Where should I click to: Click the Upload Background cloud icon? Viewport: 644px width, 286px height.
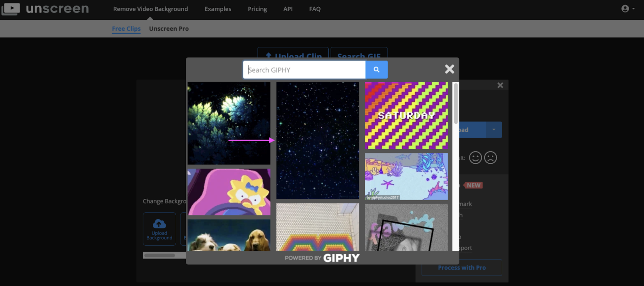click(159, 224)
